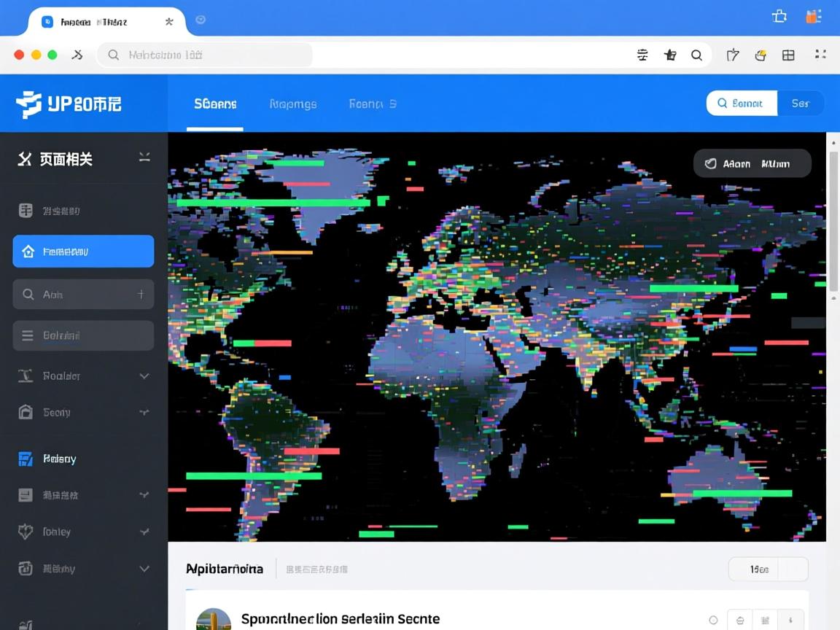
Task: Click the blue icon beside sidebar item Bolsoy
Action: (26, 459)
